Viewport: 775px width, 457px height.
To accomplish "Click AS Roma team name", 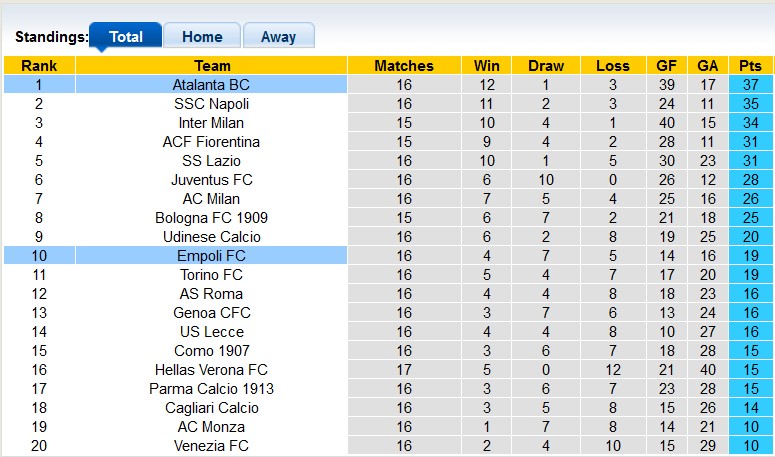I will tap(211, 294).
